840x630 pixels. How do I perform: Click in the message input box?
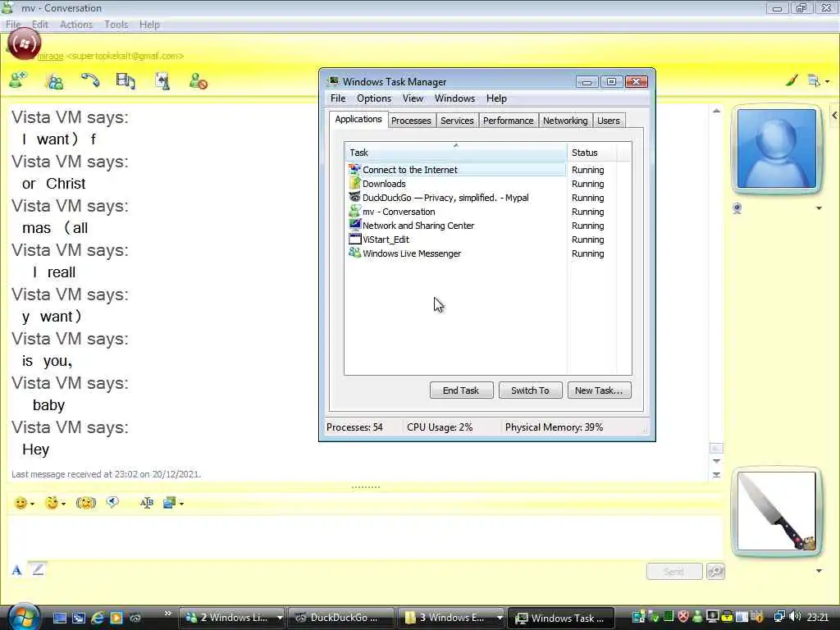pos(364,536)
